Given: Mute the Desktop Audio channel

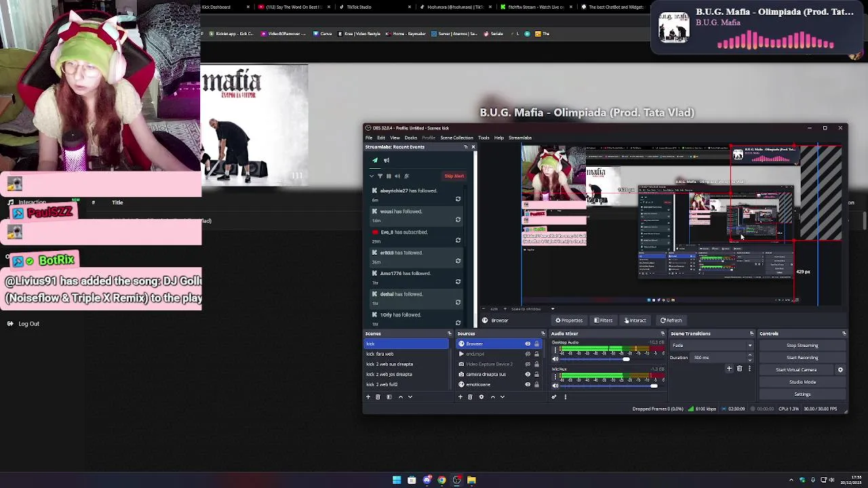Looking at the screenshot, I should [x=555, y=359].
